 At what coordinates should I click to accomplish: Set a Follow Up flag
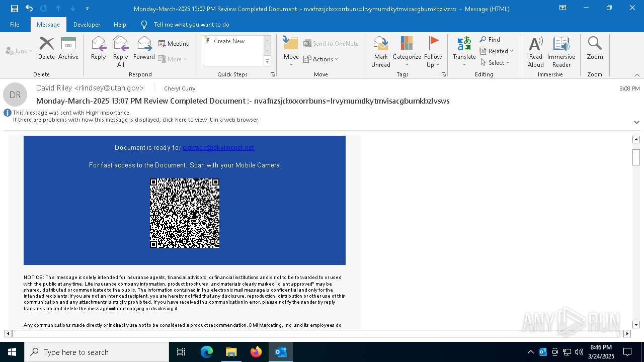[433, 52]
